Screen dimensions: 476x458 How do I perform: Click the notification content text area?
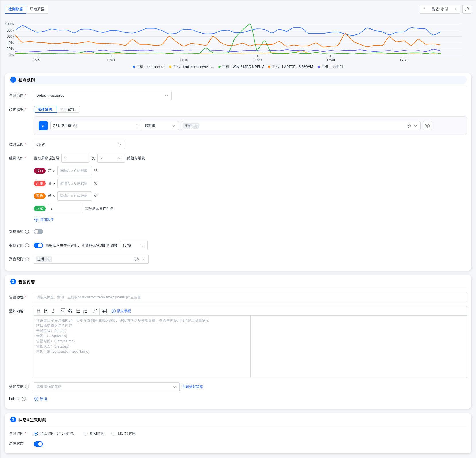(x=142, y=347)
